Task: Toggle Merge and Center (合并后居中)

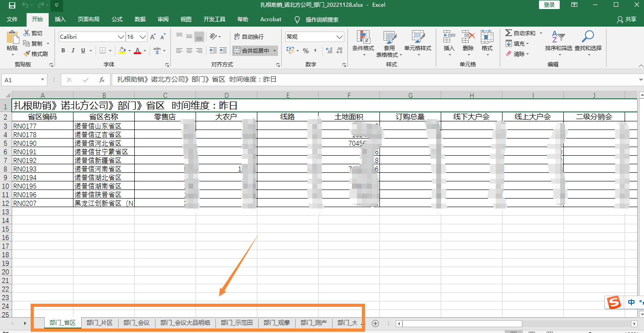Action: pos(251,51)
